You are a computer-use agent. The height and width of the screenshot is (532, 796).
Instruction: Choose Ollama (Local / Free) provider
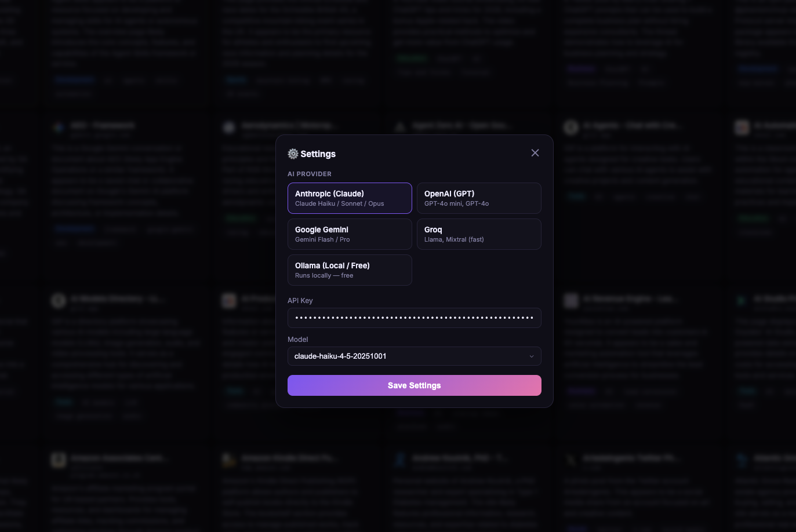pyautogui.click(x=350, y=270)
